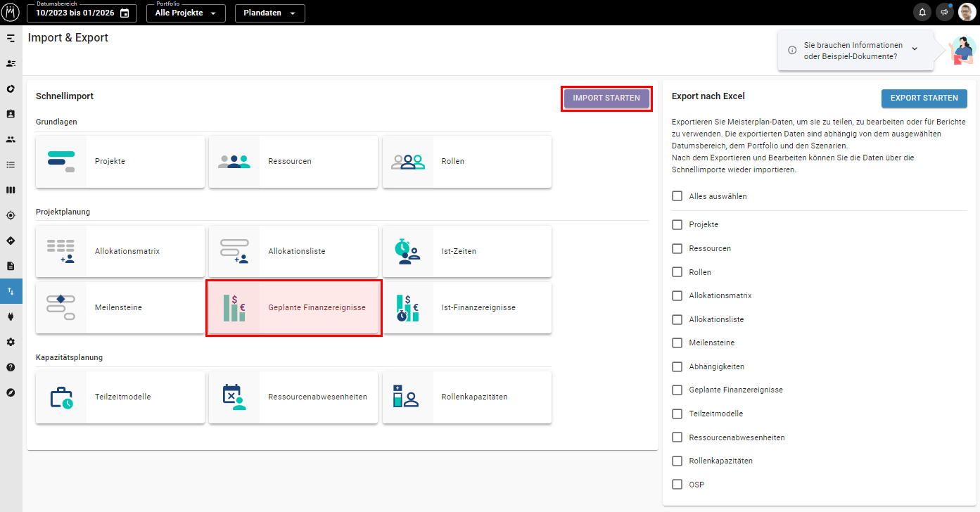The height and width of the screenshot is (512, 980).
Task: Check the Geplante Finanzereignisse export checkbox
Action: click(x=677, y=390)
